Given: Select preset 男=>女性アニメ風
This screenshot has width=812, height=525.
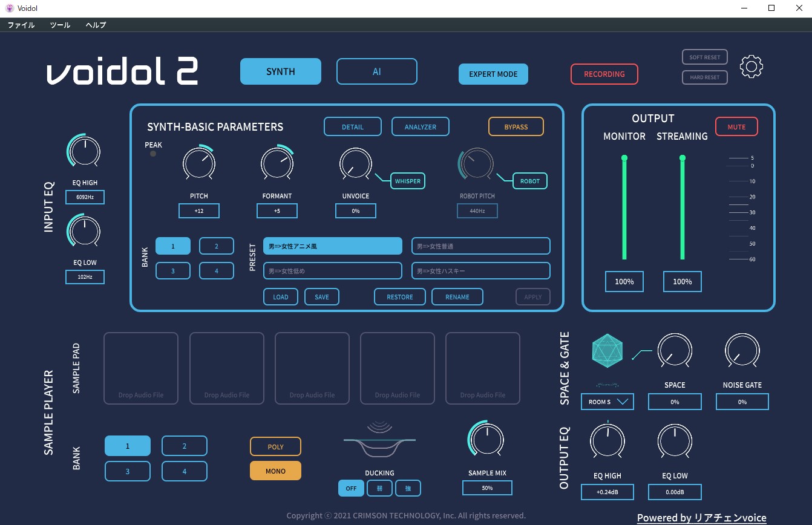Looking at the screenshot, I should pyautogui.click(x=333, y=246).
